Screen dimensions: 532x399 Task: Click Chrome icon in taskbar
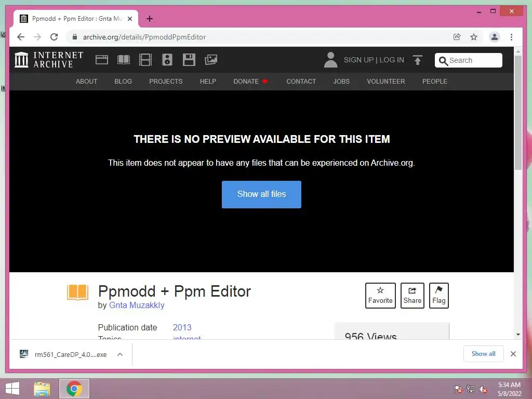pyautogui.click(x=74, y=389)
